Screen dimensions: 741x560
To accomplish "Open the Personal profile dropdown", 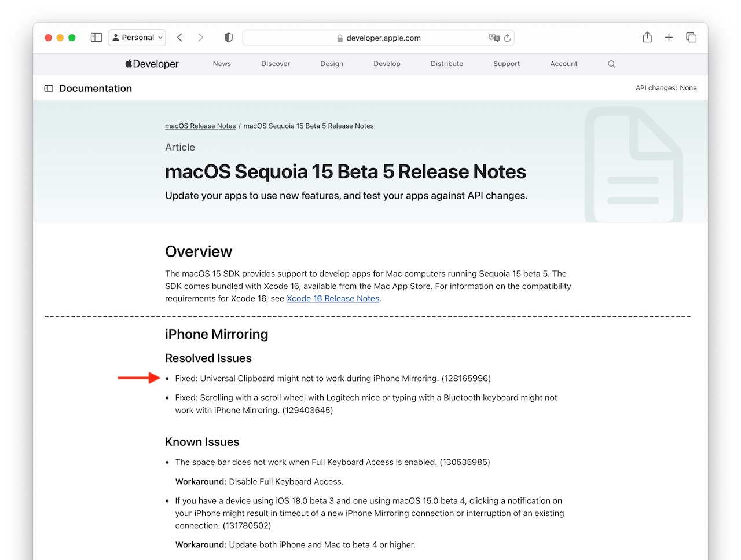I will (137, 38).
